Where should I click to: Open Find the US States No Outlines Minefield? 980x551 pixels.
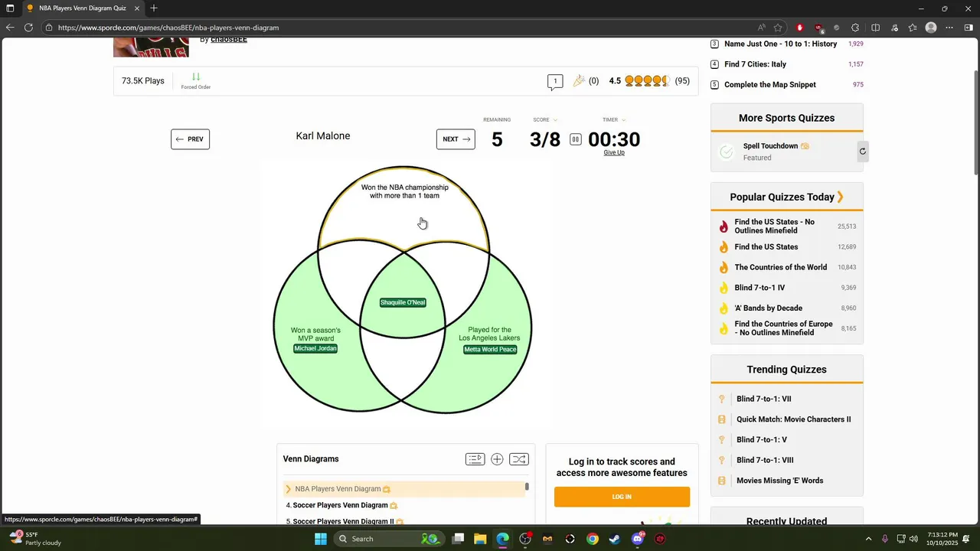[774, 226]
